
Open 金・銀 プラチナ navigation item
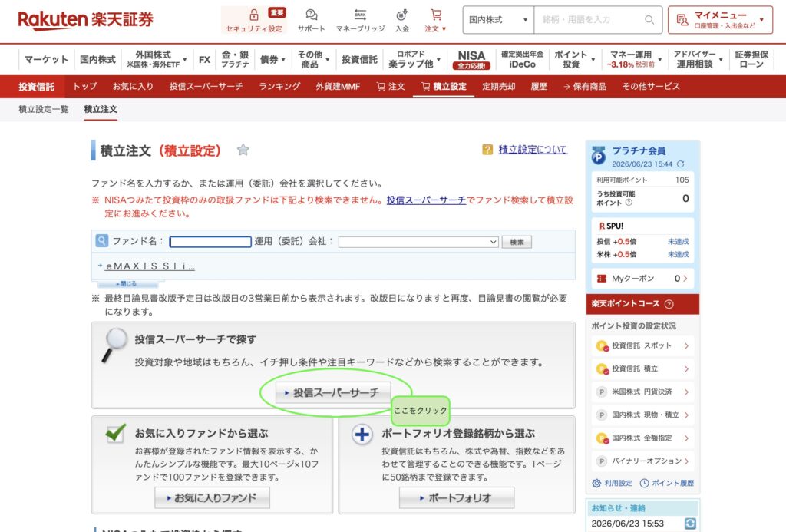click(x=235, y=59)
